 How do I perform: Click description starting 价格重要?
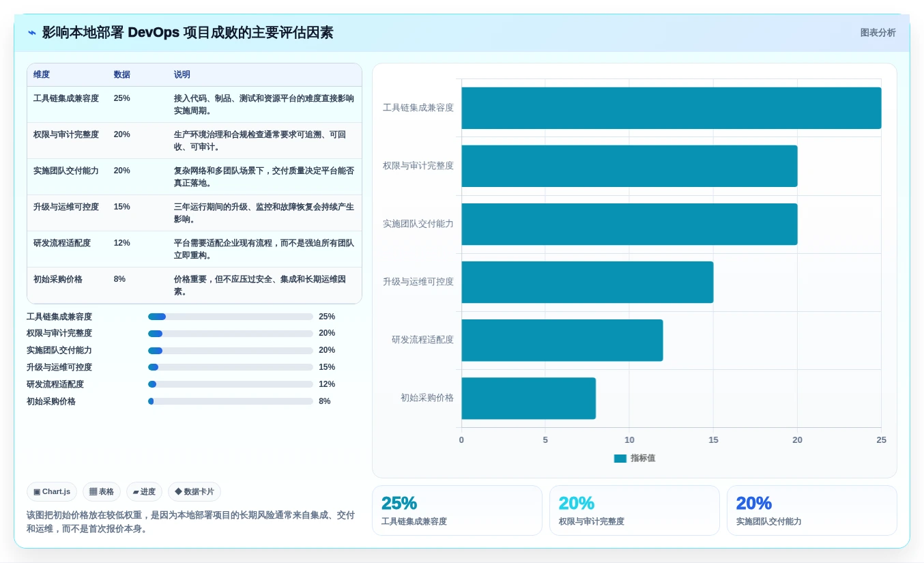(260, 285)
